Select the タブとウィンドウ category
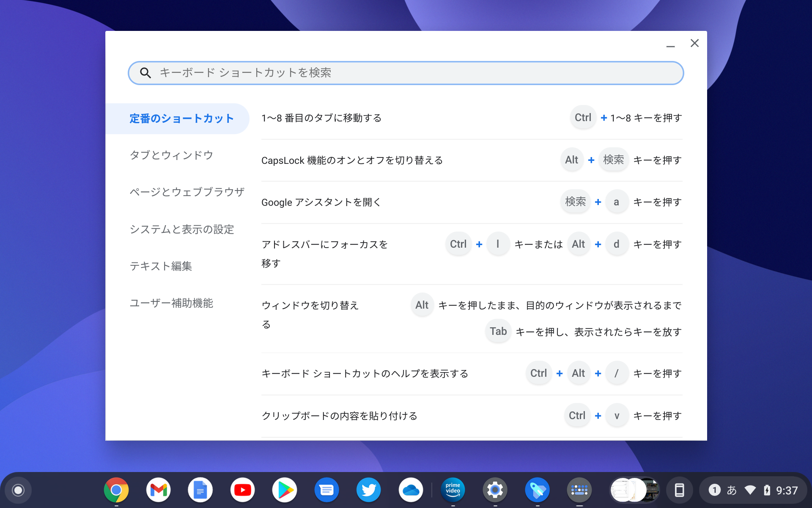 (x=172, y=155)
